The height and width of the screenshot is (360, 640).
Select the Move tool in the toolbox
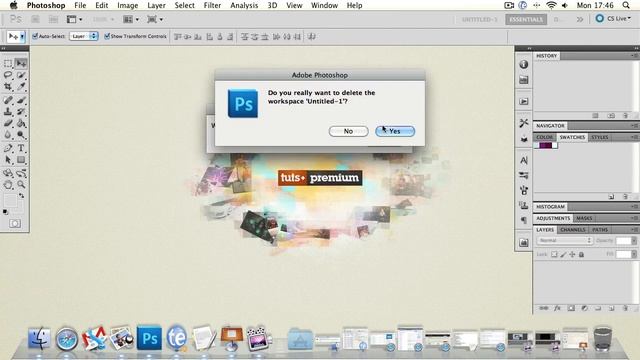point(21,63)
